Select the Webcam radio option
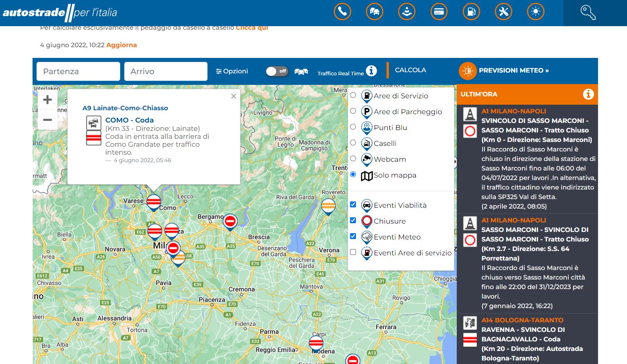 [353, 159]
